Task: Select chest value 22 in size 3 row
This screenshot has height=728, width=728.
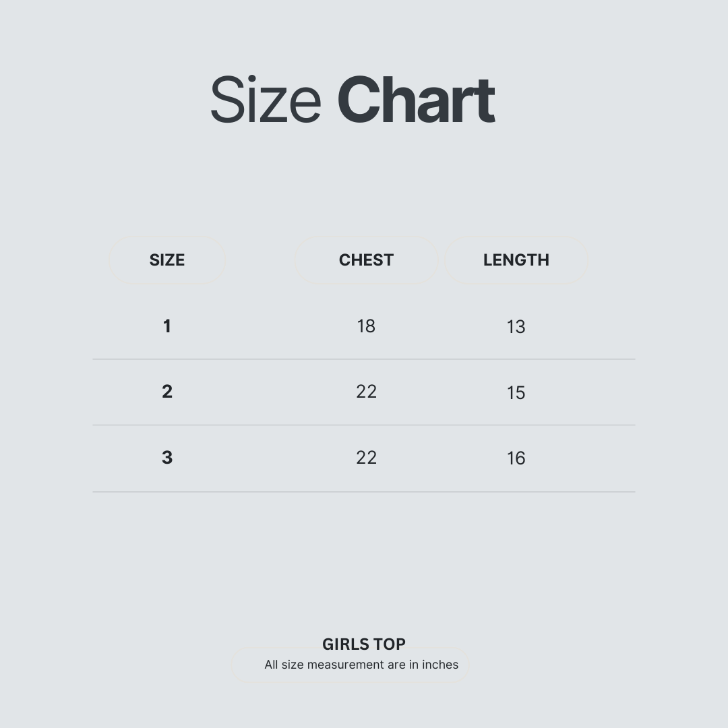Action: (x=366, y=458)
